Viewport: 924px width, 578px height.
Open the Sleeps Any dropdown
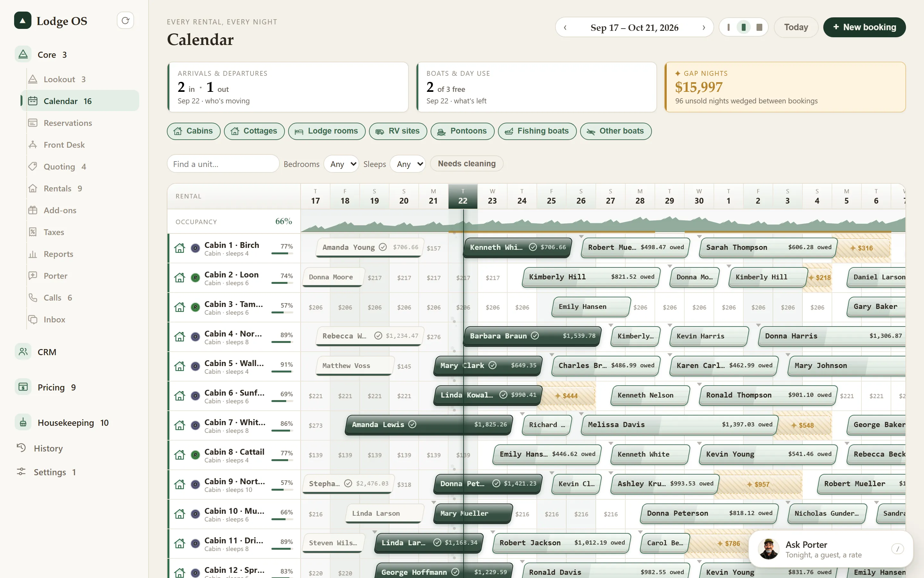coord(408,164)
